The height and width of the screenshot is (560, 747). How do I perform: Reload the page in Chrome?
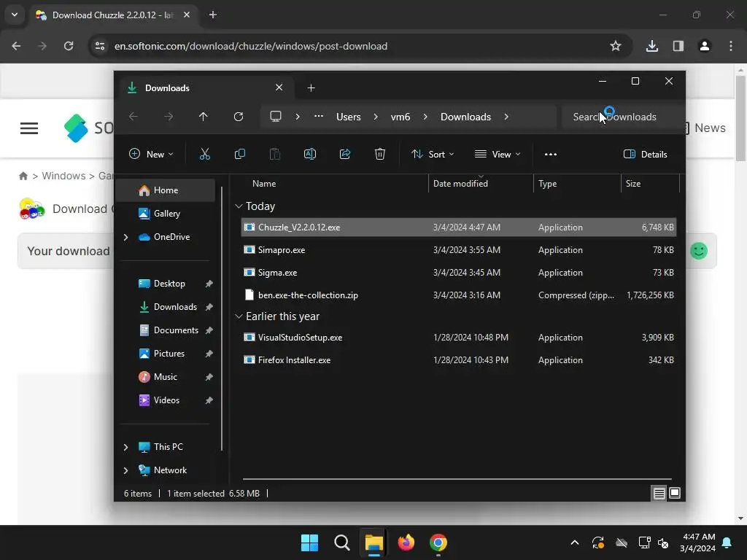(69, 46)
